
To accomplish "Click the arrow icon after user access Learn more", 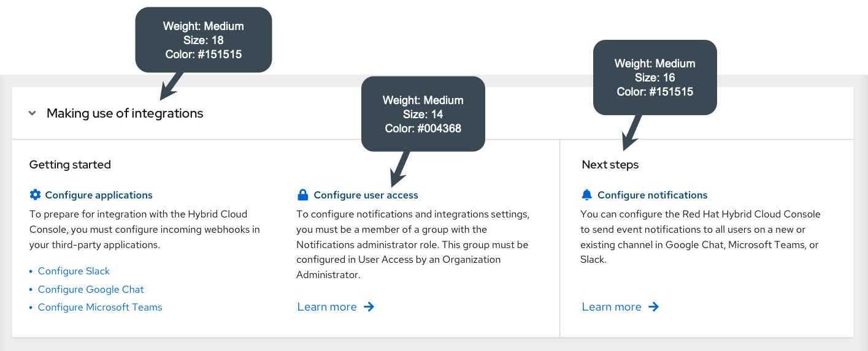I will (369, 307).
